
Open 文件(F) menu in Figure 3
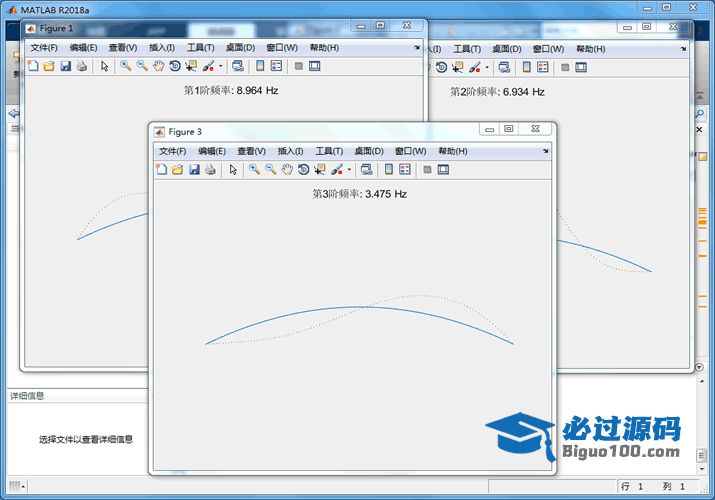click(172, 151)
